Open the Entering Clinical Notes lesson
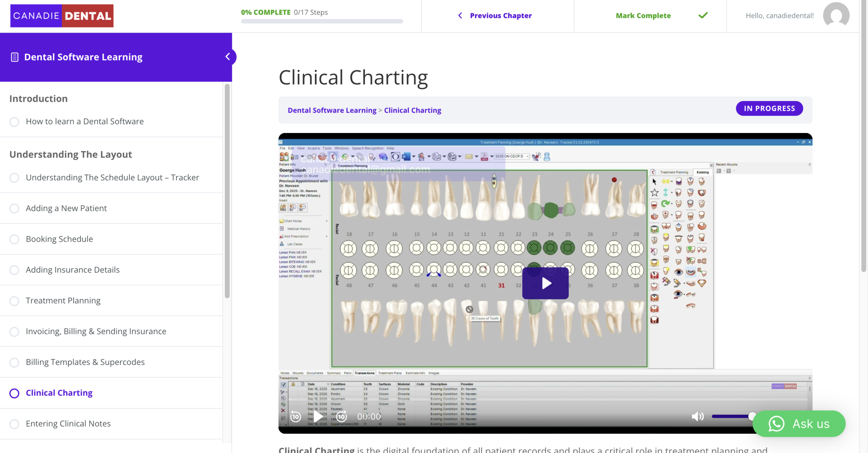 (x=68, y=423)
